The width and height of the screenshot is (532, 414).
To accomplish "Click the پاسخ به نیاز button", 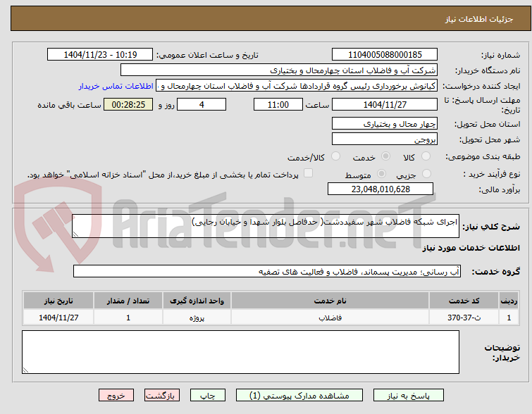I will click(x=409, y=396).
